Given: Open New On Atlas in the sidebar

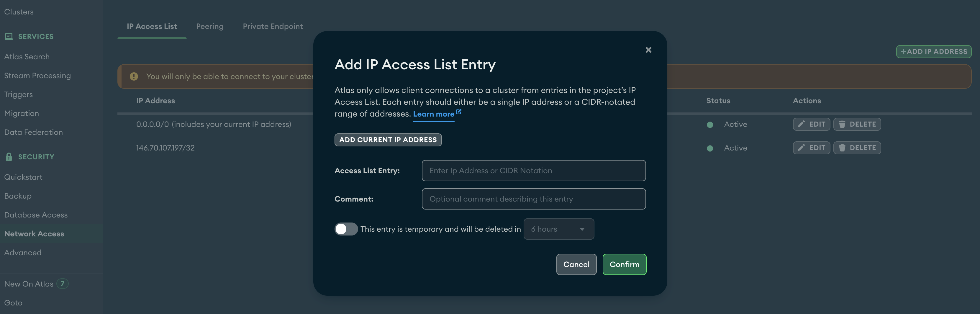Looking at the screenshot, I should tap(29, 284).
